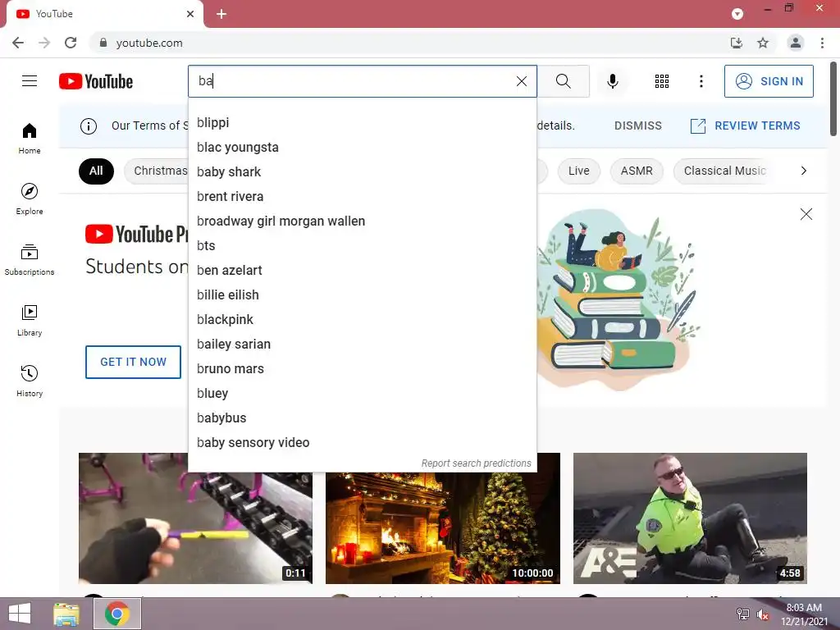Viewport: 840px width, 630px height.
Task: Click GET IT NOW button
Action: (x=134, y=362)
